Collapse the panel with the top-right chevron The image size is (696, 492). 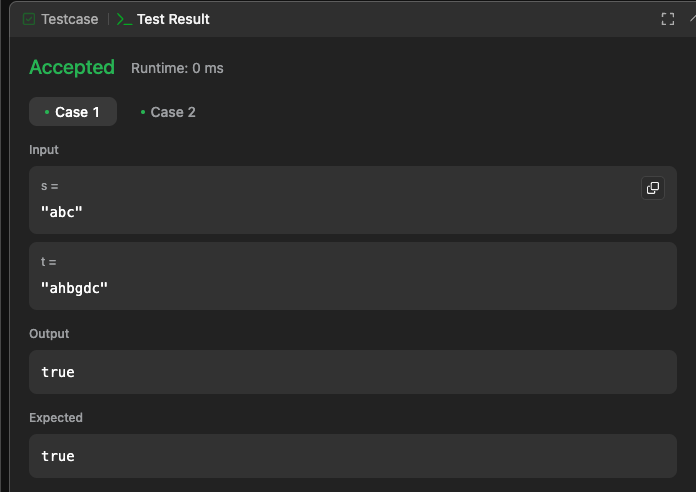pos(693,19)
